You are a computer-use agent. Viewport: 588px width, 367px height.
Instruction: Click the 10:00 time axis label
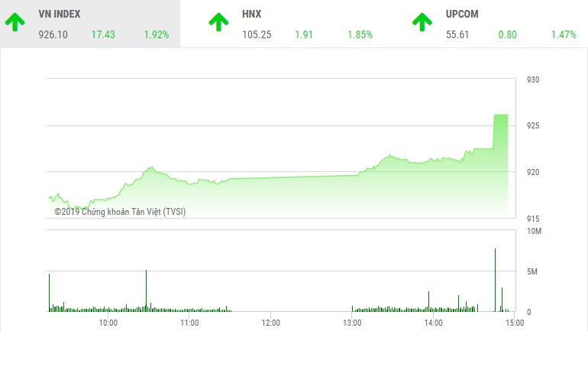tap(108, 323)
